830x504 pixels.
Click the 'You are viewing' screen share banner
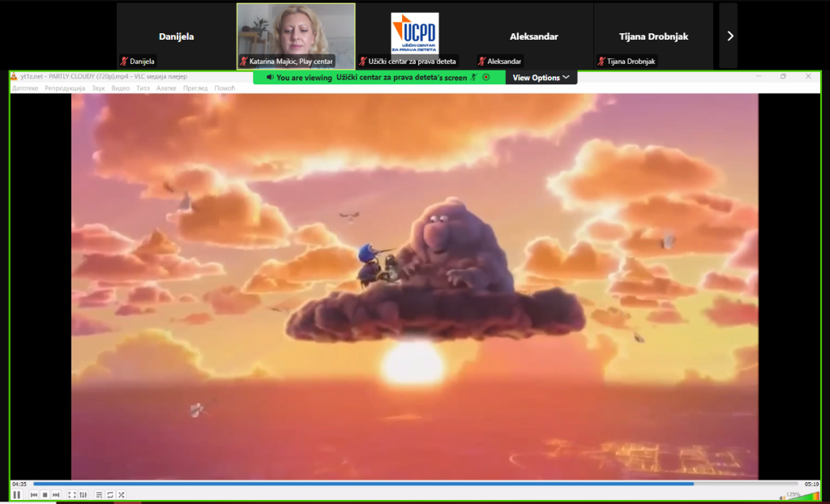pos(379,77)
